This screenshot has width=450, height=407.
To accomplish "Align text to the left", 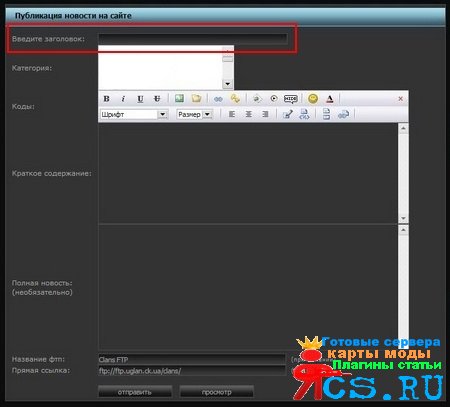I will [232, 114].
